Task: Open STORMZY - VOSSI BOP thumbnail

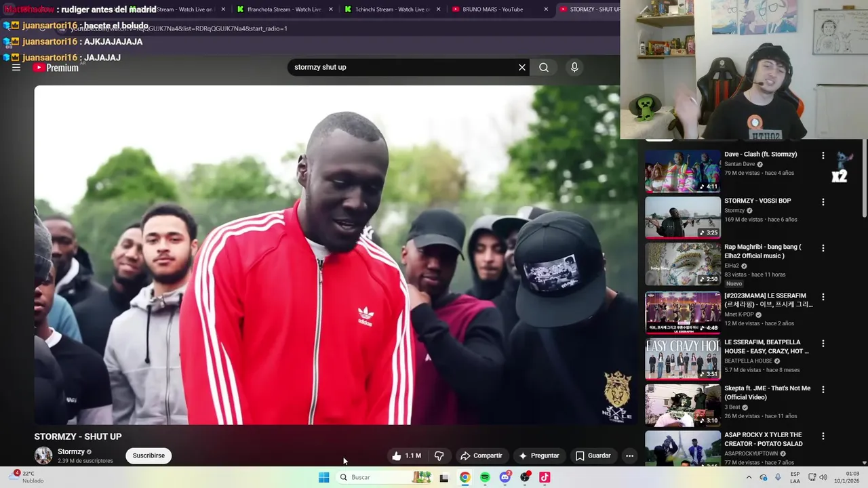Action: (683, 218)
